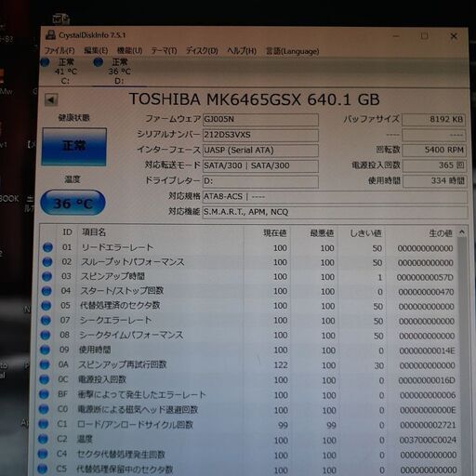Click the 36 °C temperature button
This screenshot has width=476, height=476.
[x=73, y=203]
